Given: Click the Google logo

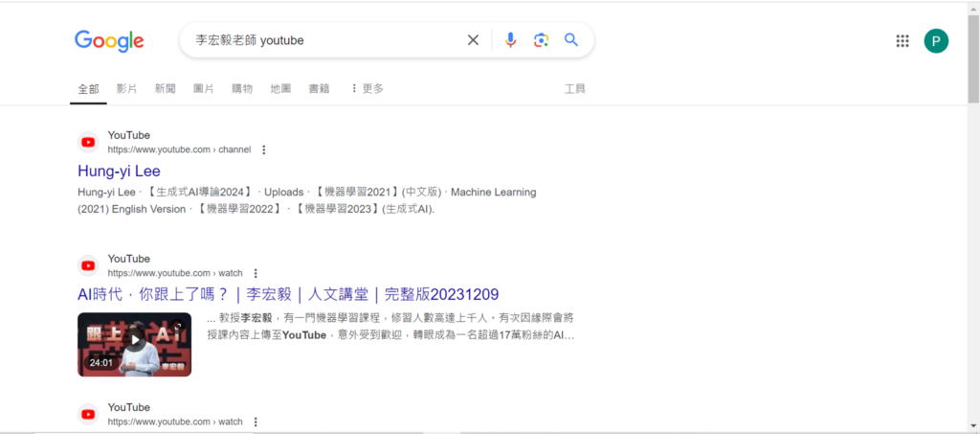Looking at the screenshot, I should click(x=109, y=40).
